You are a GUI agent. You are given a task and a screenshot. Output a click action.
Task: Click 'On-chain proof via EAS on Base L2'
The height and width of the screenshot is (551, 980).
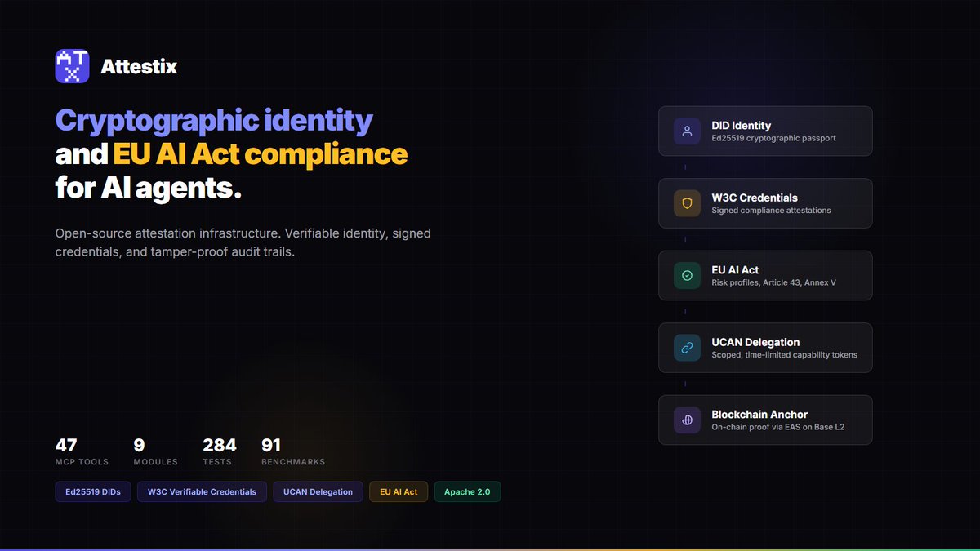780,427
